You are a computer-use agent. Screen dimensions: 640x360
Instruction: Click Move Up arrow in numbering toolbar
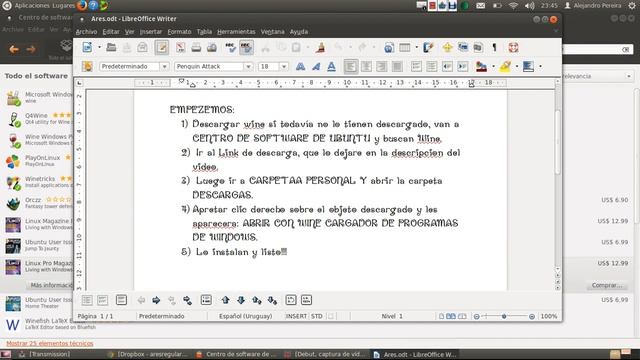point(225,300)
